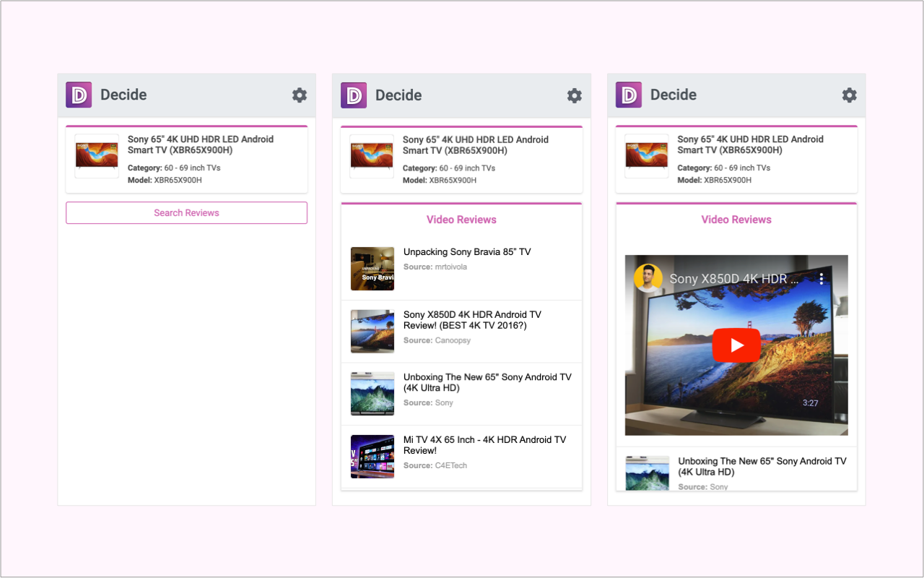The image size is (924, 578).
Task: Click Decide logo in middle panel
Action: click(x=354, y=95)
